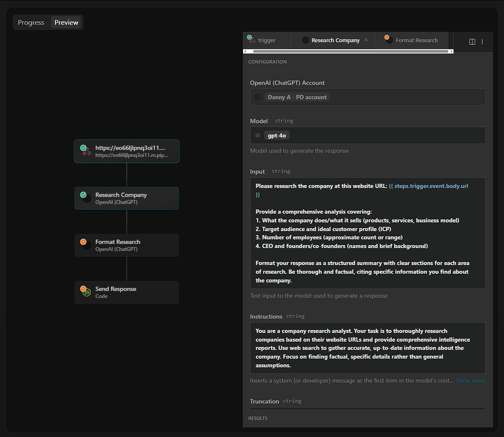Click into the Input prompt text area

(368, 233)
